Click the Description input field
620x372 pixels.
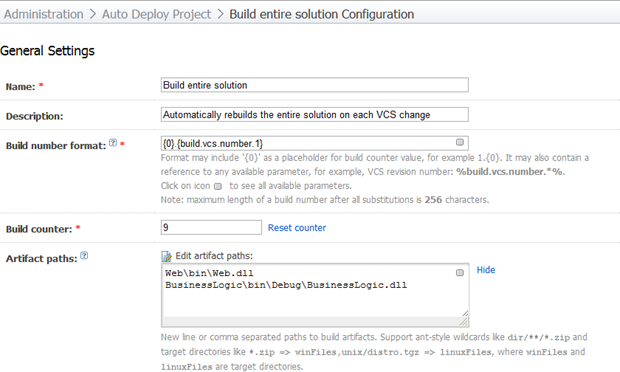(315, 115)
